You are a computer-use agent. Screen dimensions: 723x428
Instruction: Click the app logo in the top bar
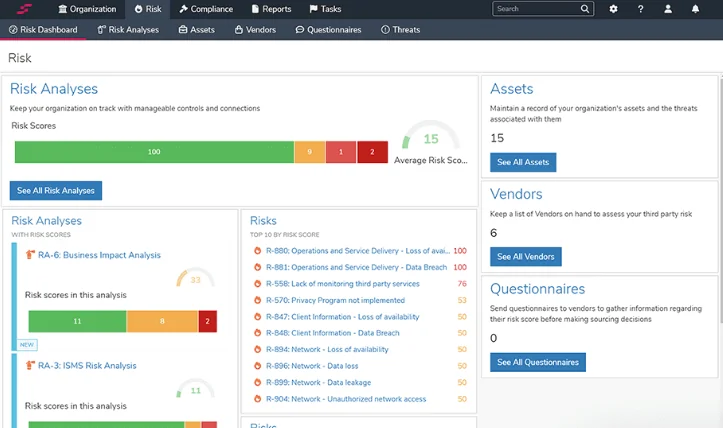(24, 9)
